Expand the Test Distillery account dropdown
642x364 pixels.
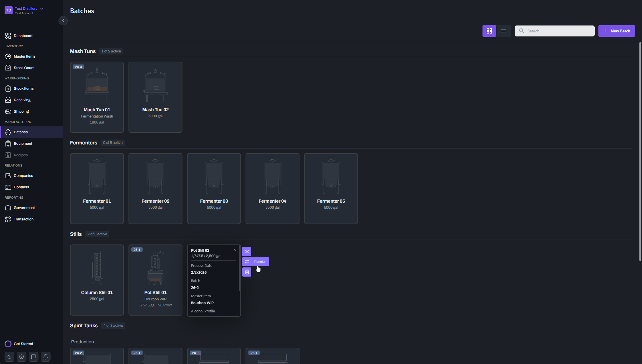click(42, 9)
